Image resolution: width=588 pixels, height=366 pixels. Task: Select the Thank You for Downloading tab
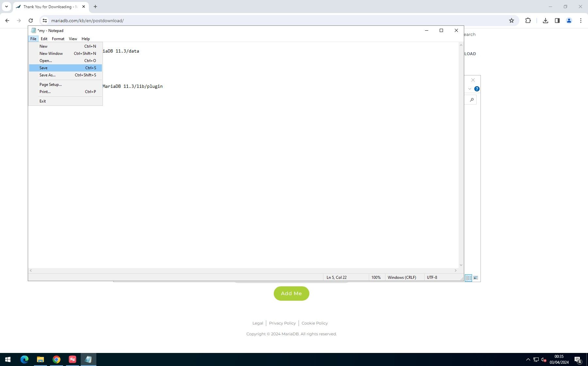[x=51, y=7]
